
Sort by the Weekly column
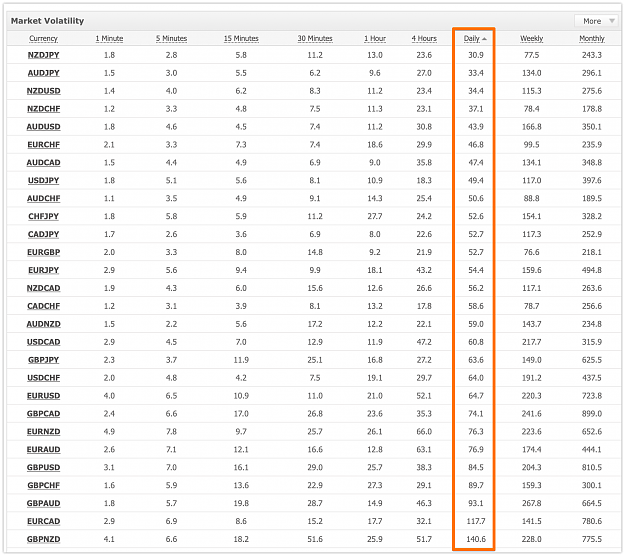tap(532, 38)
